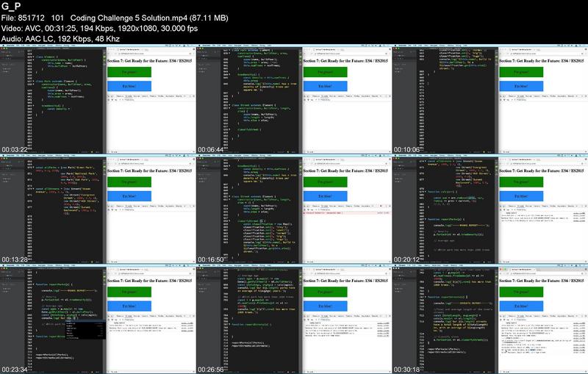Click the blue button in the 00:10:06 frame
The width and height of the screenshot is (588, 374).
click(x=521, y=86)
